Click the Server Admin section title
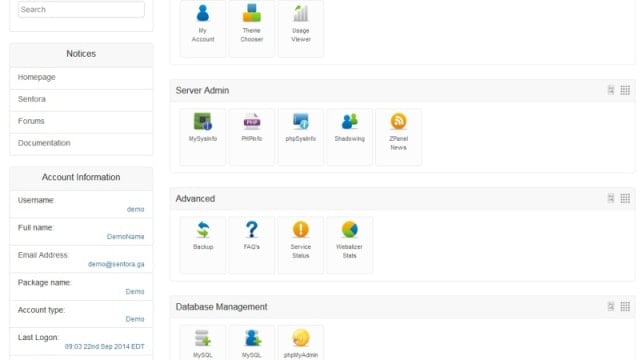Image resolution: width=640 pixels, height=360 pixels. pos(202,91)
